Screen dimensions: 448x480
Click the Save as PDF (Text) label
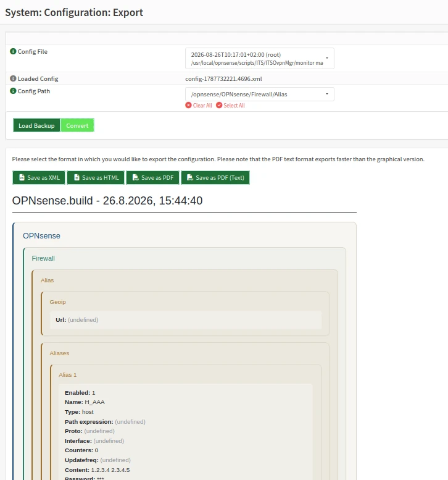pyautogui.click(x=220, y=177)
